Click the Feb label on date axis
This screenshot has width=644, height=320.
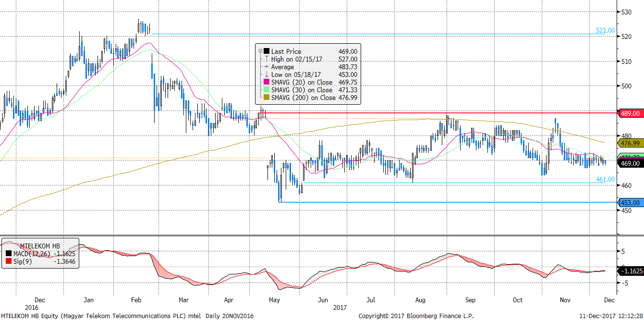click(x=136, y=300)
